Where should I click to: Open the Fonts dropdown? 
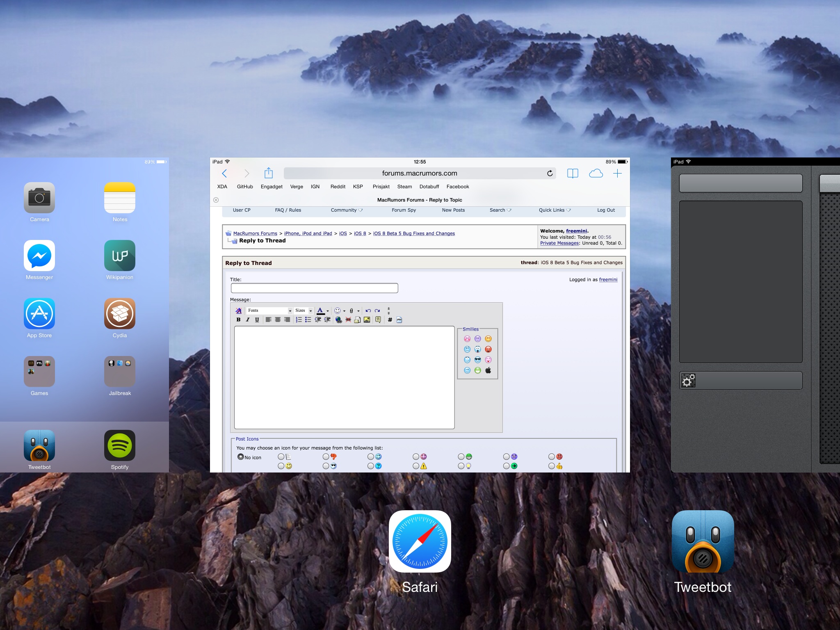(x=269, y=310)
